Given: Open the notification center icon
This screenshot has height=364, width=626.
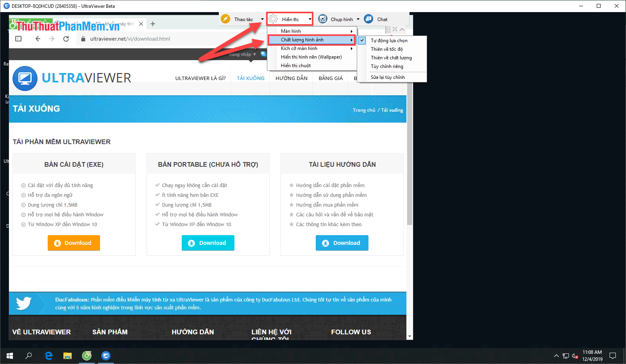Looking at the screenshot, I should coord(613,356).
